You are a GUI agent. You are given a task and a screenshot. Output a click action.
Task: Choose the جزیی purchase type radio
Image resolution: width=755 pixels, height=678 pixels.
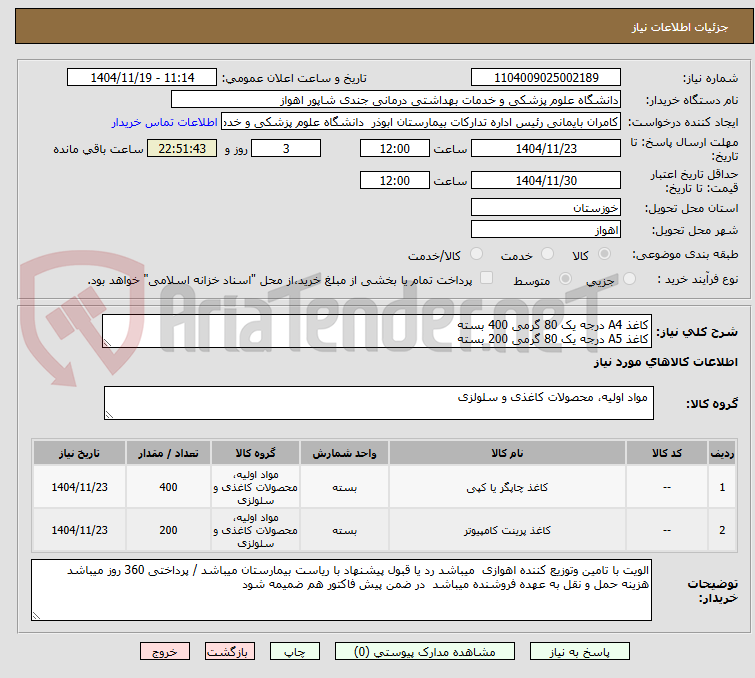tap(629, 279)
